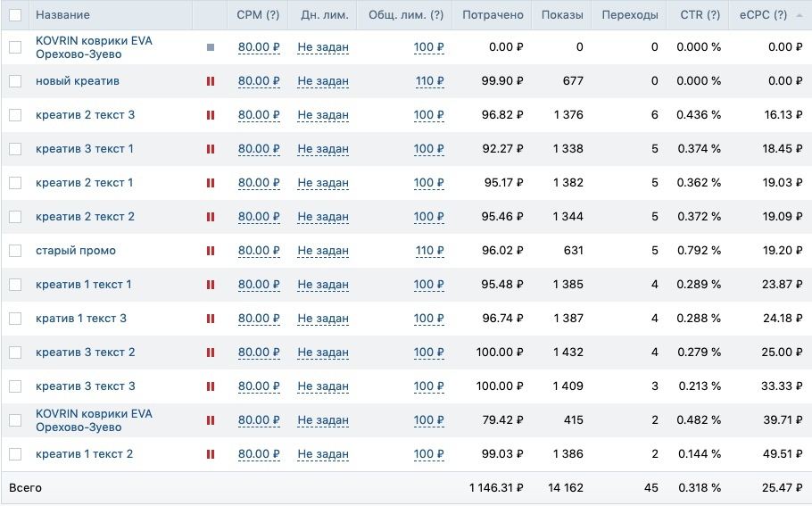Image resolution: width=812 pixels, height=506 pixels.
Task: Sort the table by the CTR column header
Action: pyautogui.click(x=700, y=15)
